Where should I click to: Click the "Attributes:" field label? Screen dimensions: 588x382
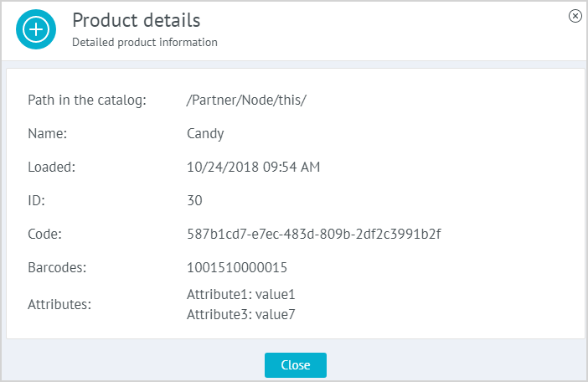point(59,305)
